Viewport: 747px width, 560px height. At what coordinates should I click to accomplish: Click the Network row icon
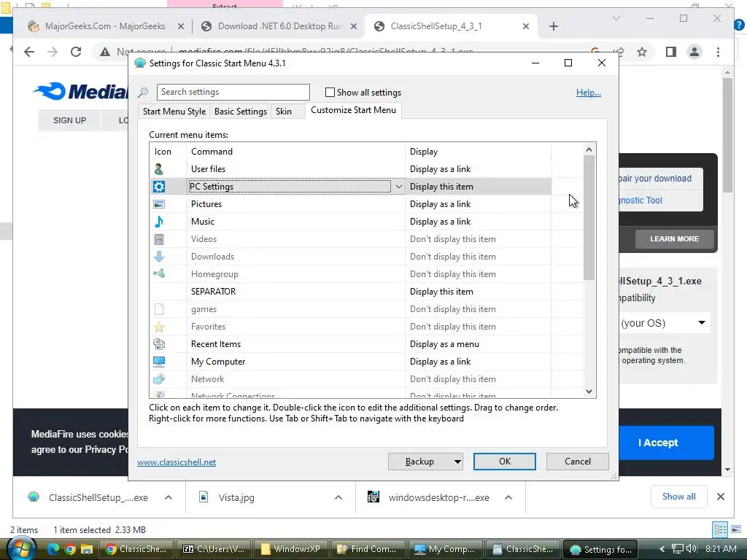pos(158,379)
